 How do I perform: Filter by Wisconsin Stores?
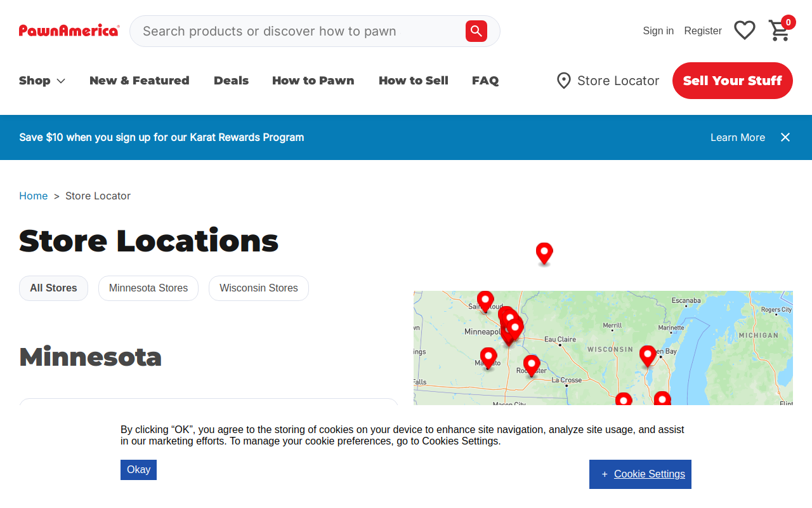click(259, 288)
